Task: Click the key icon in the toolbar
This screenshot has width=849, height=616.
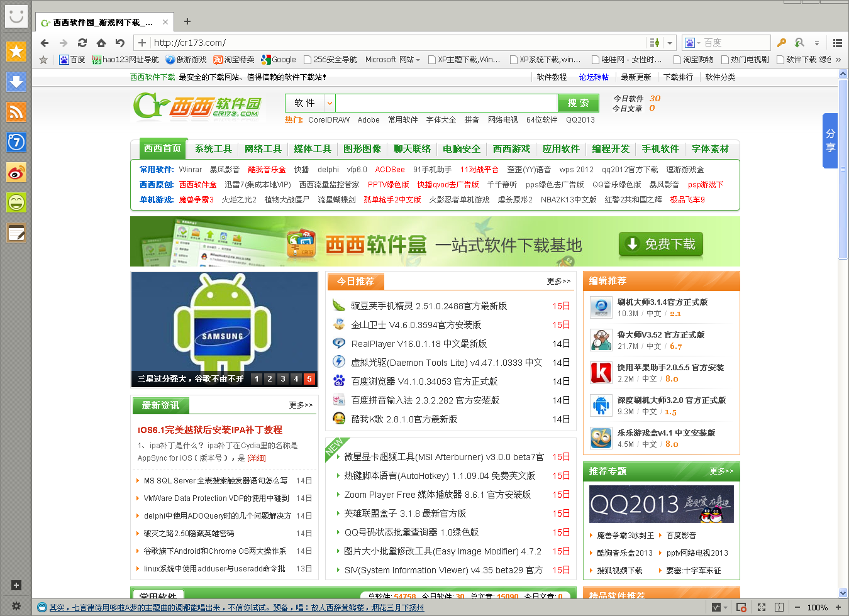Action: click(782, 43)
